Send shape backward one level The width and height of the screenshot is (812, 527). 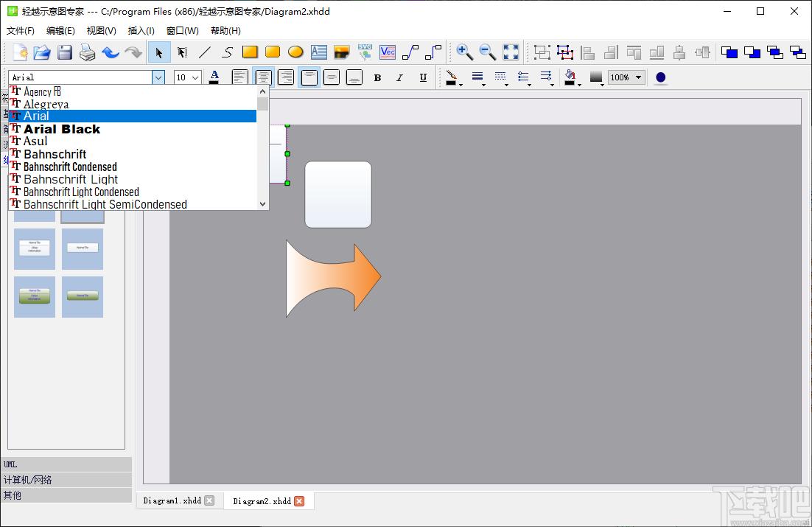[x=797, y=52]
